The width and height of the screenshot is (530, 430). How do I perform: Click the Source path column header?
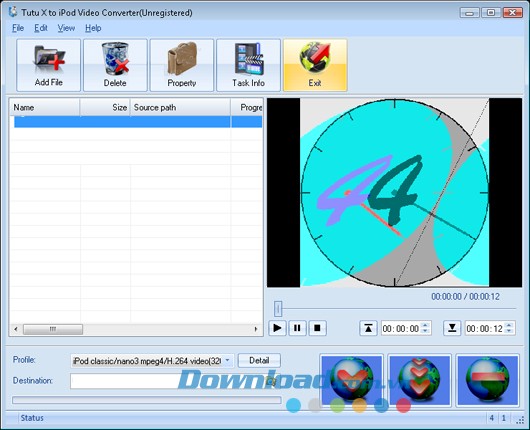point(180,108)
